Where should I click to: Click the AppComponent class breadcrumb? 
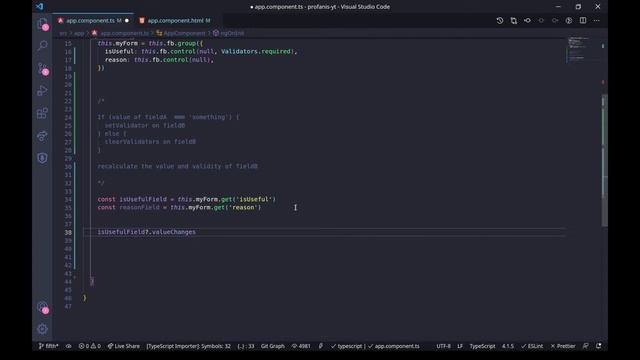coord(184,33)
